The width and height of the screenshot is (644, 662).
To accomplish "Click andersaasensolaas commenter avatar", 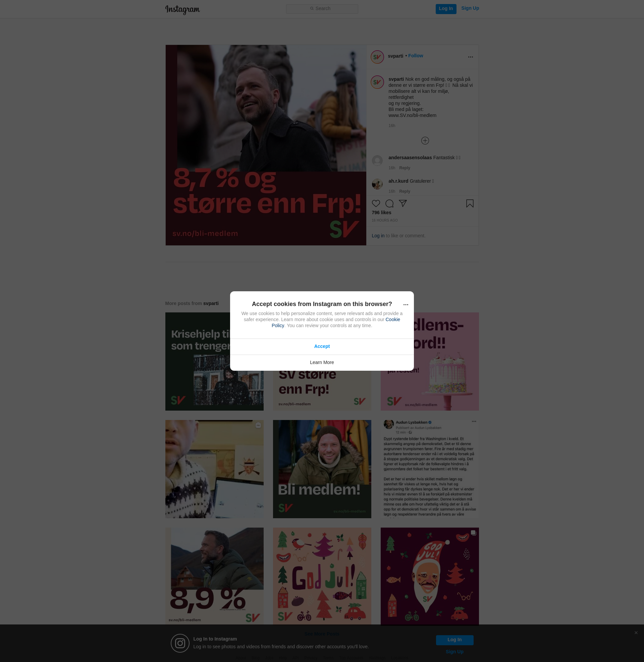I will pyautogui.click(x=377, y=160).
